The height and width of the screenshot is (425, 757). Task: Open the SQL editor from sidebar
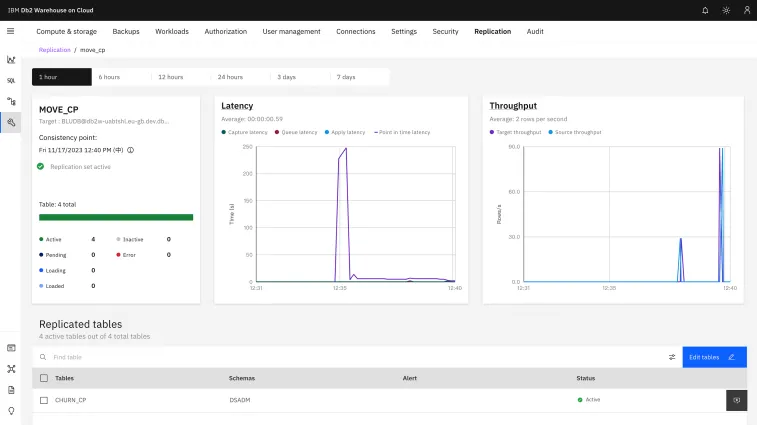click(11, 80)
